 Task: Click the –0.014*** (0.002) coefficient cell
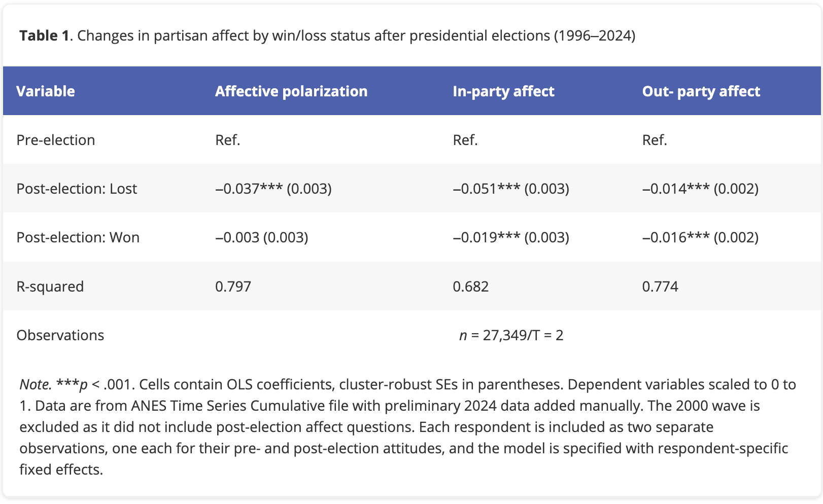[700, 189]
